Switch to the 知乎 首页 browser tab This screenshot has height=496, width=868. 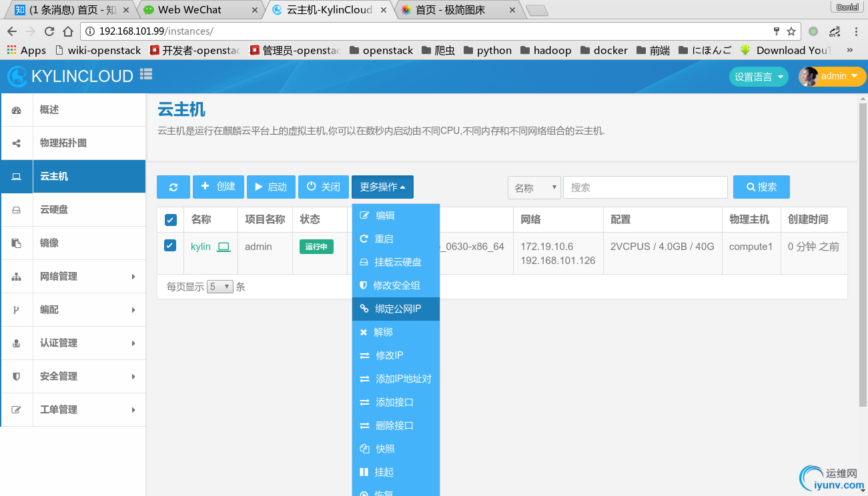click(x=71, y=10)
